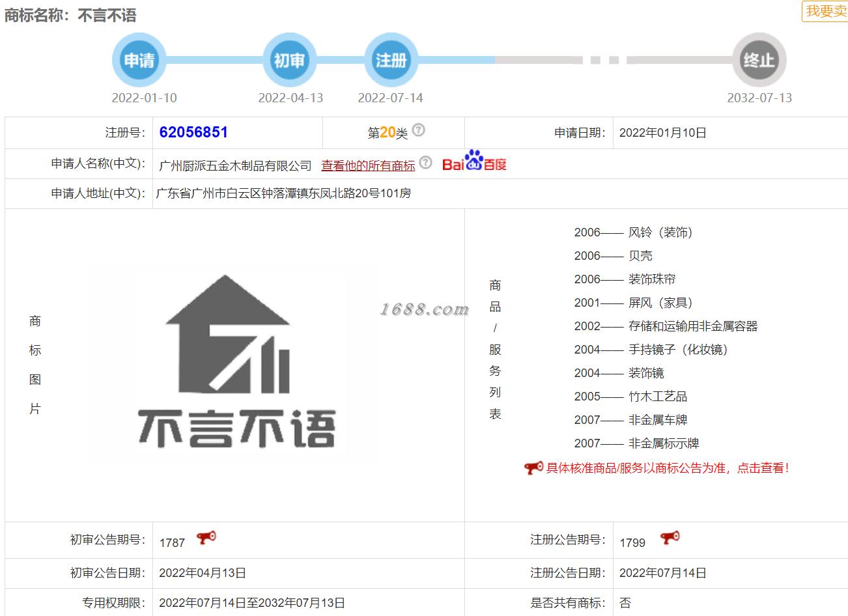Click goods item 竹木工艺品
The image size is (848, 616).
pyautogui.click(x=658, y=397)
